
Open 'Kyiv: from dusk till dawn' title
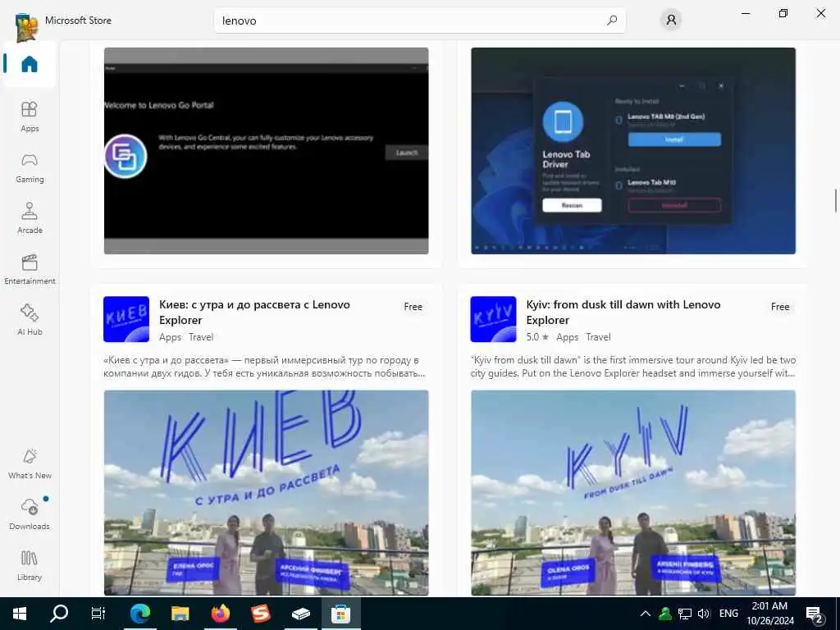click(x=623, y=313)
